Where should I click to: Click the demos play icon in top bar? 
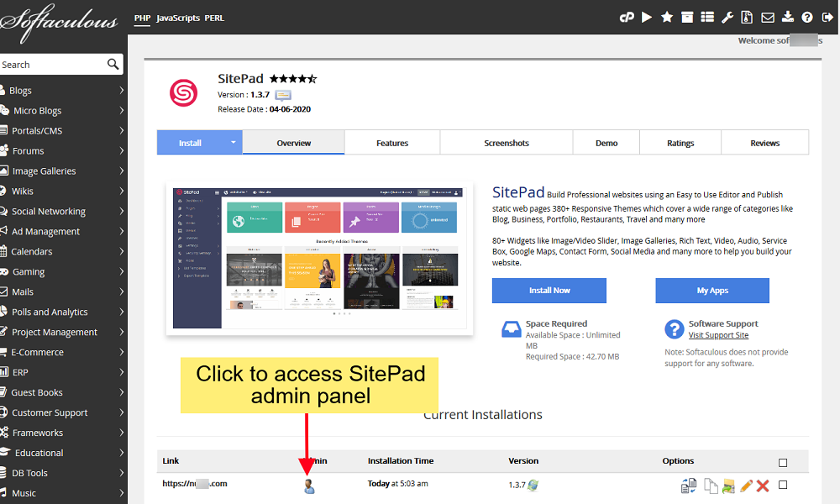(647, 18)
